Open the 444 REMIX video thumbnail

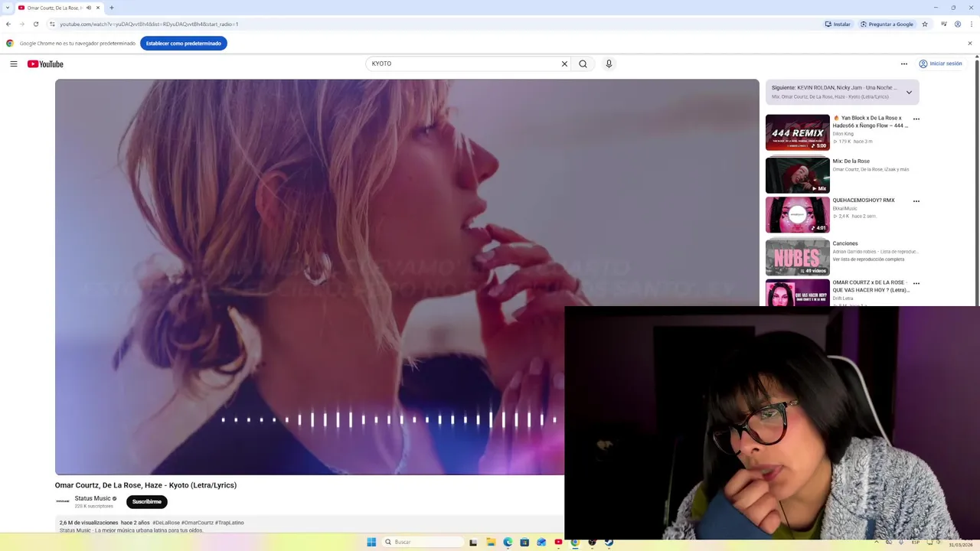click(798, 133)
